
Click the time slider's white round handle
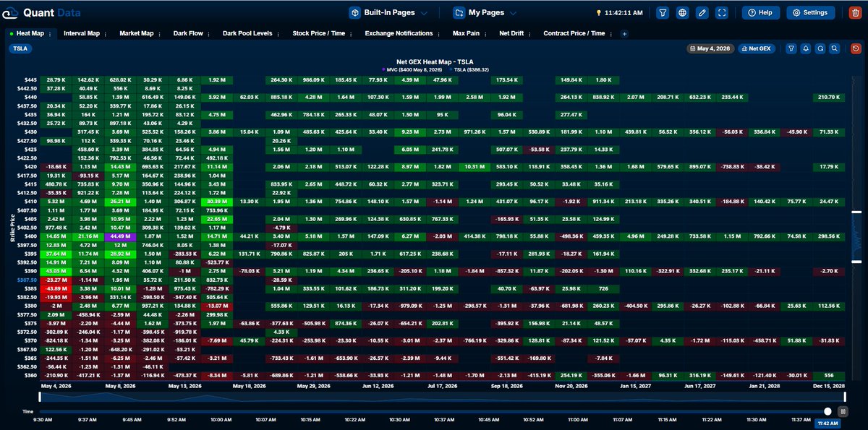[827, 411]
